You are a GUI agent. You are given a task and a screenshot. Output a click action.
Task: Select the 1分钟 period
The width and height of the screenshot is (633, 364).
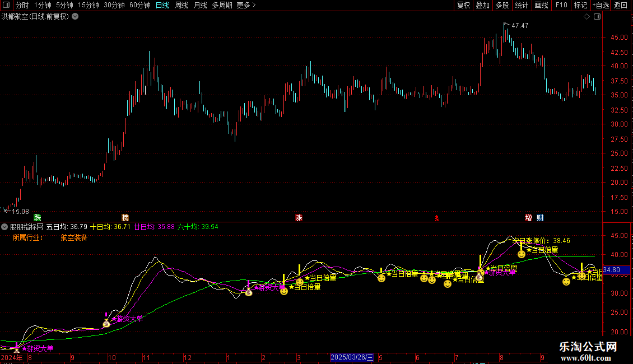pos(43,5)
